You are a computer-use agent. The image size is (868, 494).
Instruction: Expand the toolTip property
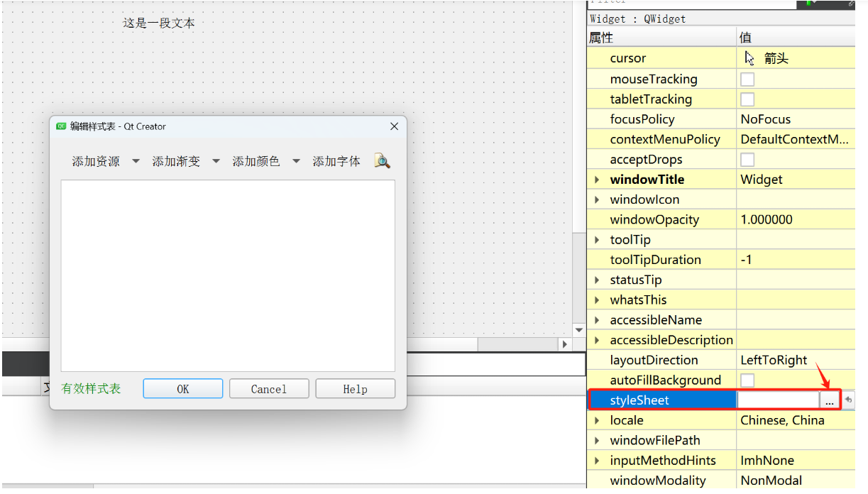click(x=597, y=240)
